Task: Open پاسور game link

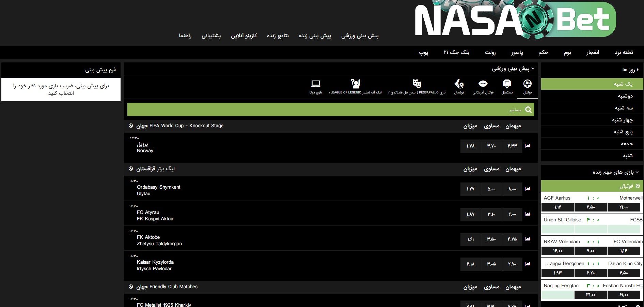Action: [517, 52]
